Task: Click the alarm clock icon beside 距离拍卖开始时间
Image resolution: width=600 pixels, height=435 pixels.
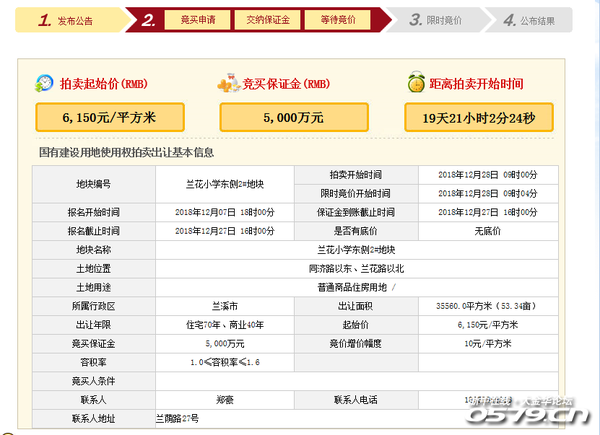Action: [x=416, y=84]
